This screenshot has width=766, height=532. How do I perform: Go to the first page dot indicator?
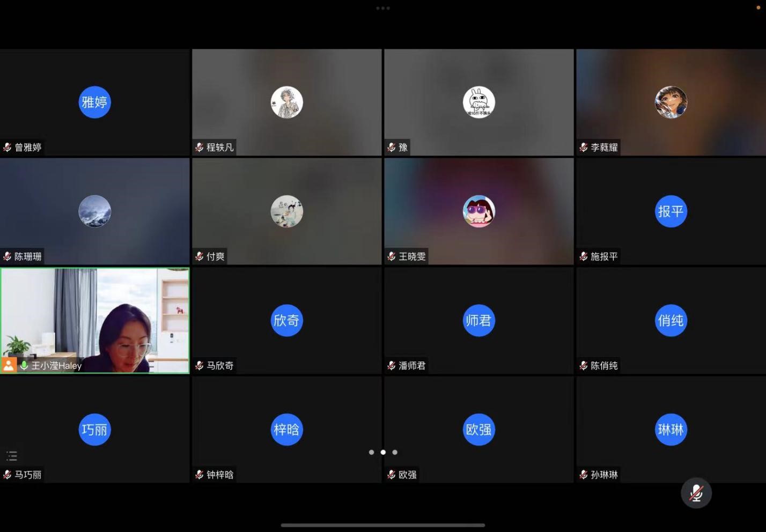(371, 452)
